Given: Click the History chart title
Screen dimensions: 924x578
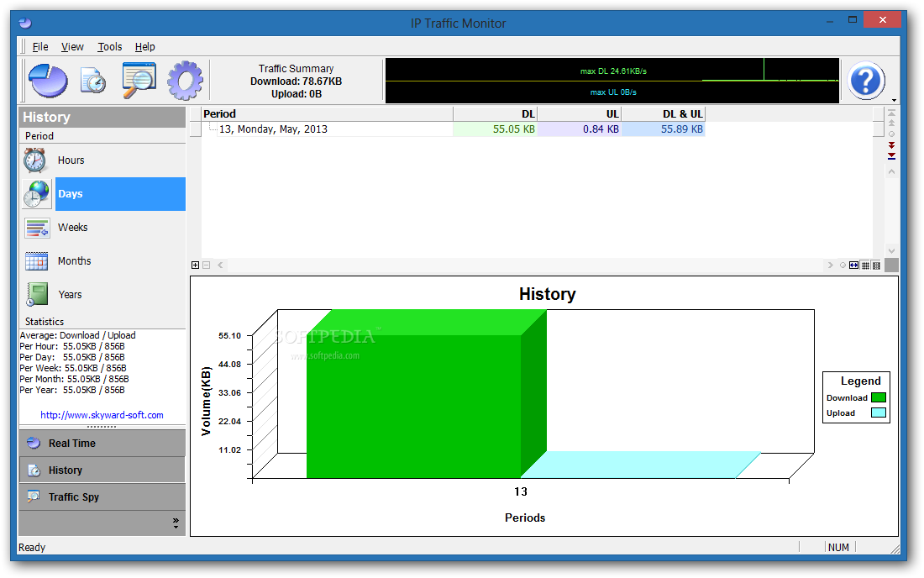Looking at the screenshot, I should [548, 294].
